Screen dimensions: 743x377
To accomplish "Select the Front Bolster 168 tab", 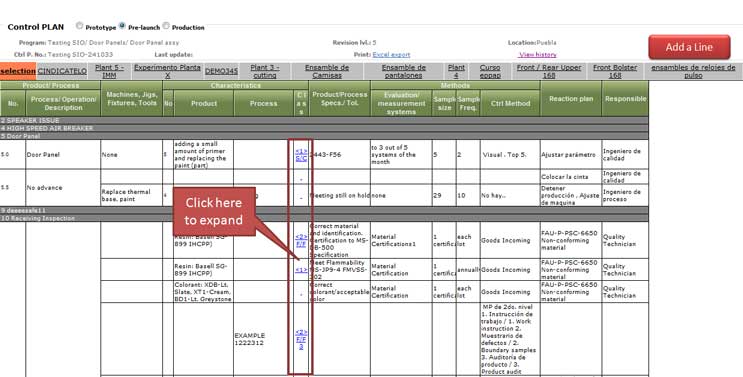I will pyautogui.click(x=615, y=71).
